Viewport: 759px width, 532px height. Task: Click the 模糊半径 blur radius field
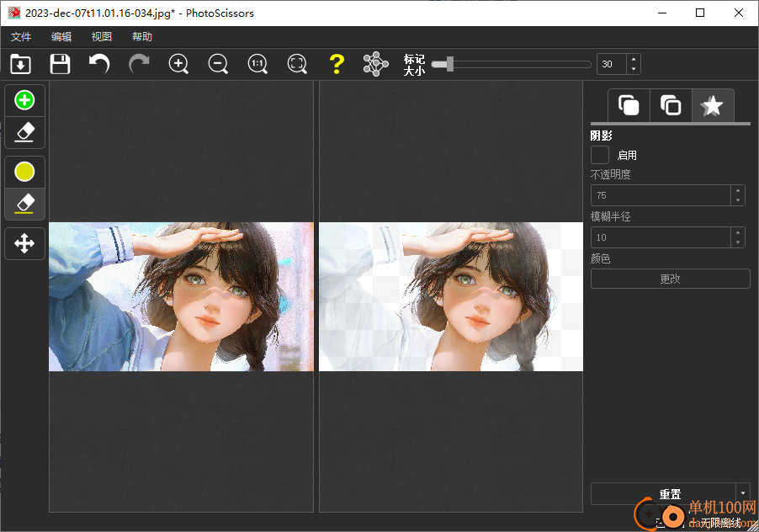point(661,237)
